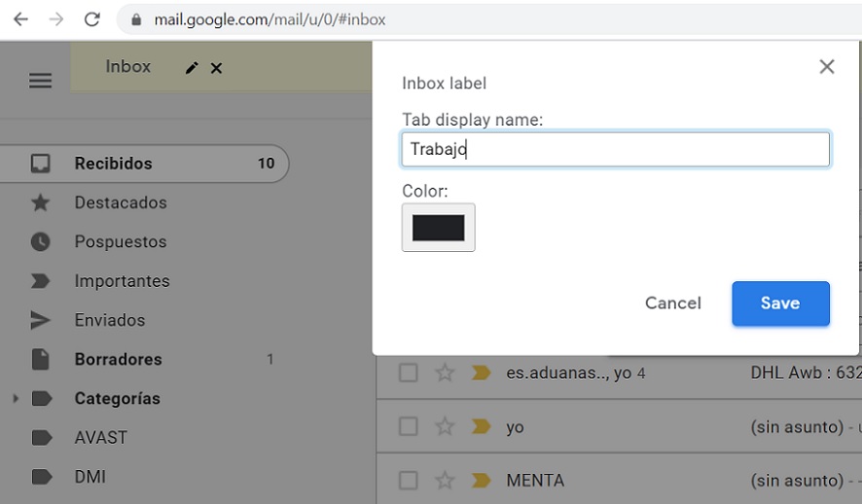Image resolution: width=862 pixels, height=504 pixels.
Task: Click the Tab display name text field
Action: click(615, 149)
